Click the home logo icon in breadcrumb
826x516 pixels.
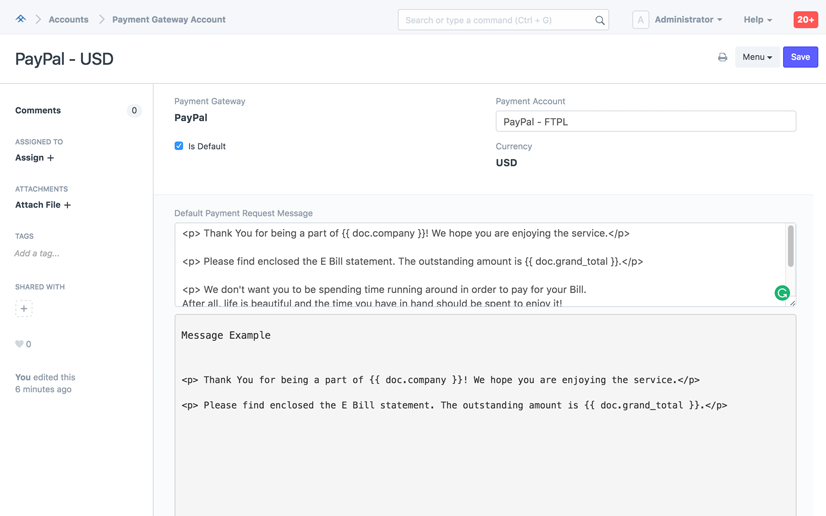[x=20, y=19]
